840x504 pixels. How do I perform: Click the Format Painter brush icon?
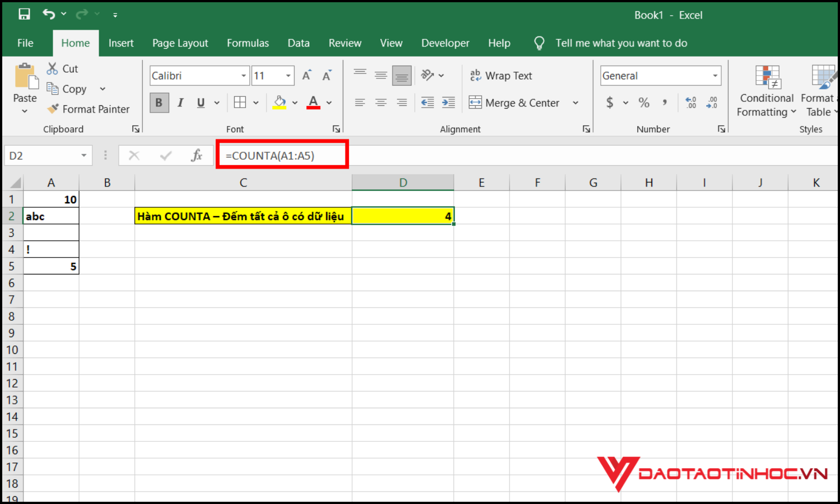tap(53, 109)
